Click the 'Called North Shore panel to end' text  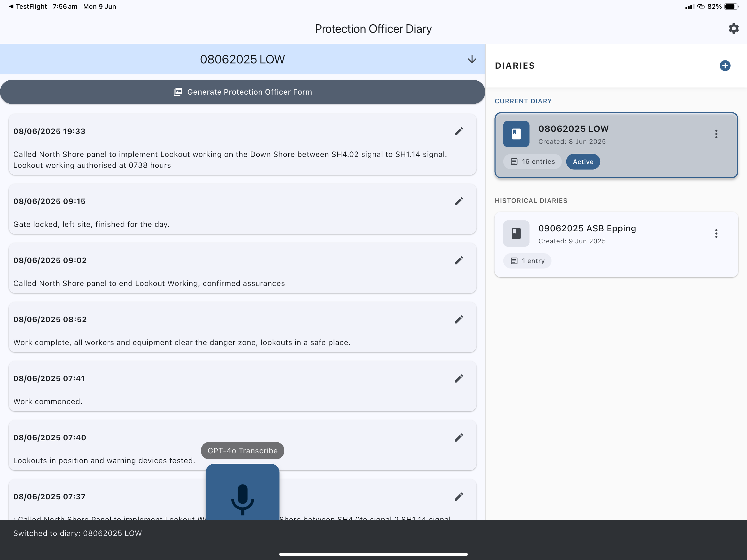[x=149, y=283]
